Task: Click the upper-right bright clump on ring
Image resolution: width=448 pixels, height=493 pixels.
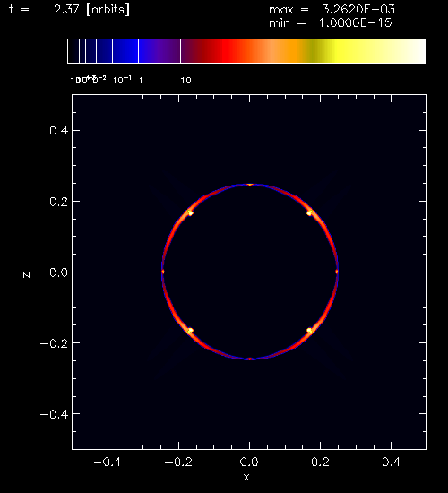Action: pos(309,212)
